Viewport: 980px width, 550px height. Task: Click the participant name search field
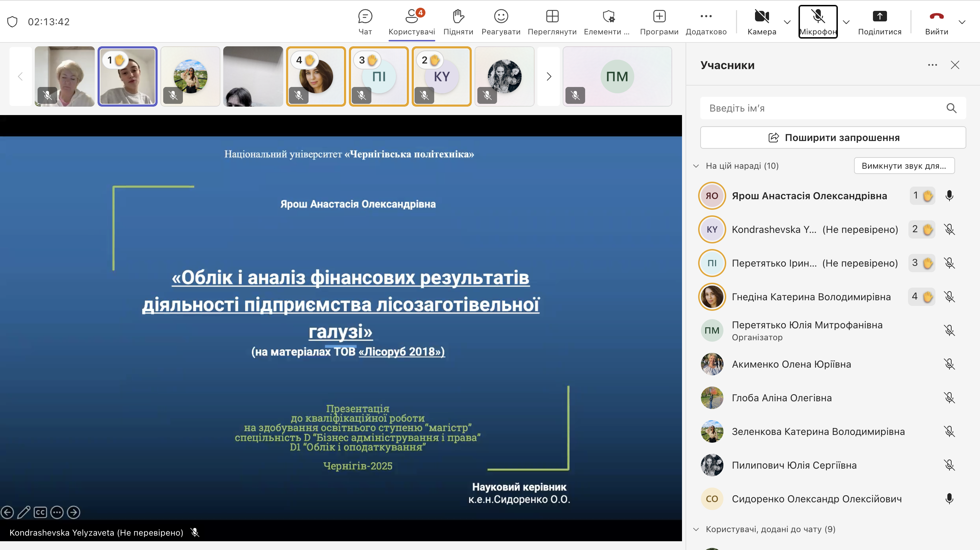click(826, 108)
